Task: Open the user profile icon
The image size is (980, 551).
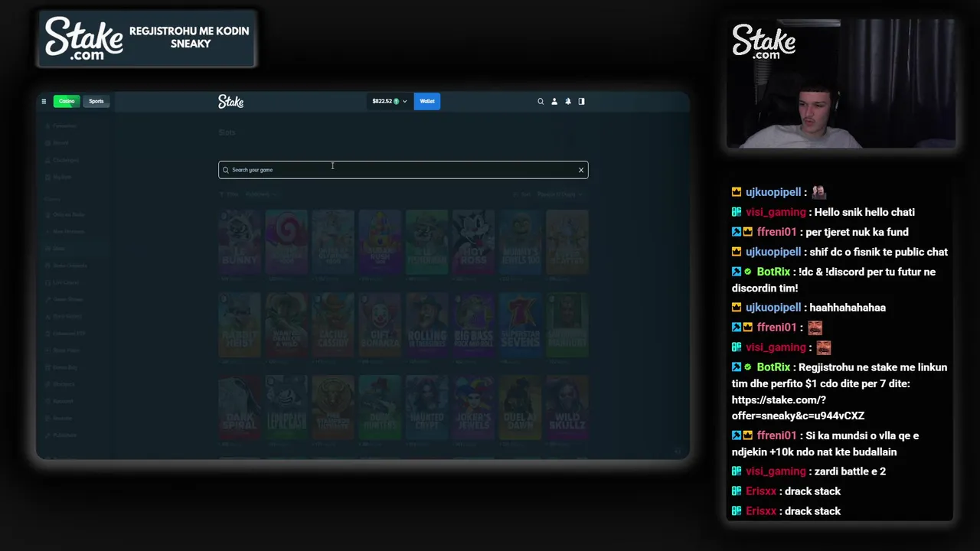Action: 554,101
